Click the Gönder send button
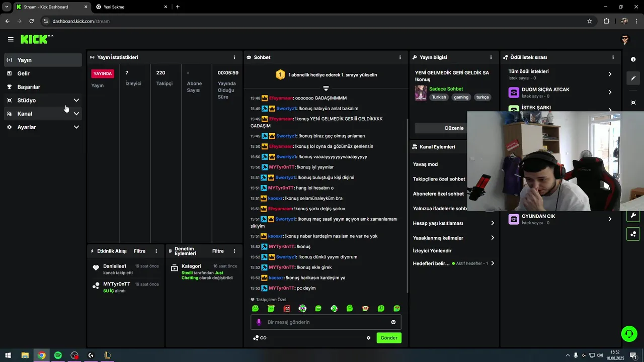This screenshot has width=644, height=362. 389,338
